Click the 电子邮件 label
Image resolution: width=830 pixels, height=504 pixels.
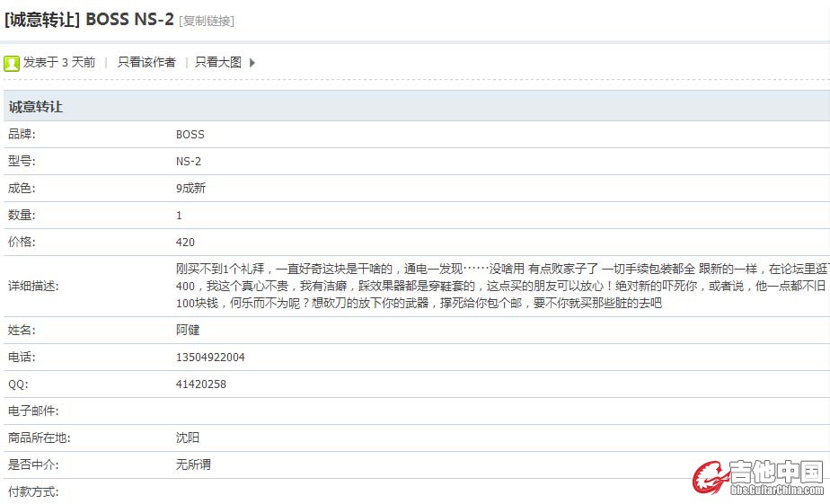33,411
